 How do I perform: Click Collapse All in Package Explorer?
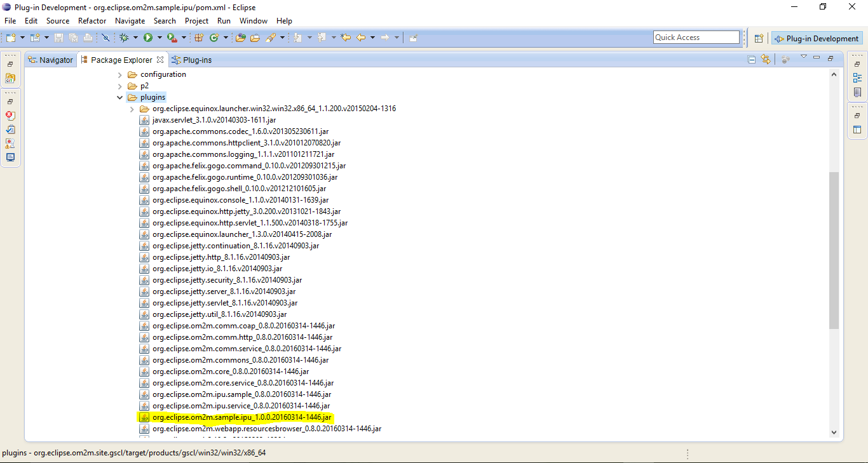pyautogui.click(x=752, y=60)
